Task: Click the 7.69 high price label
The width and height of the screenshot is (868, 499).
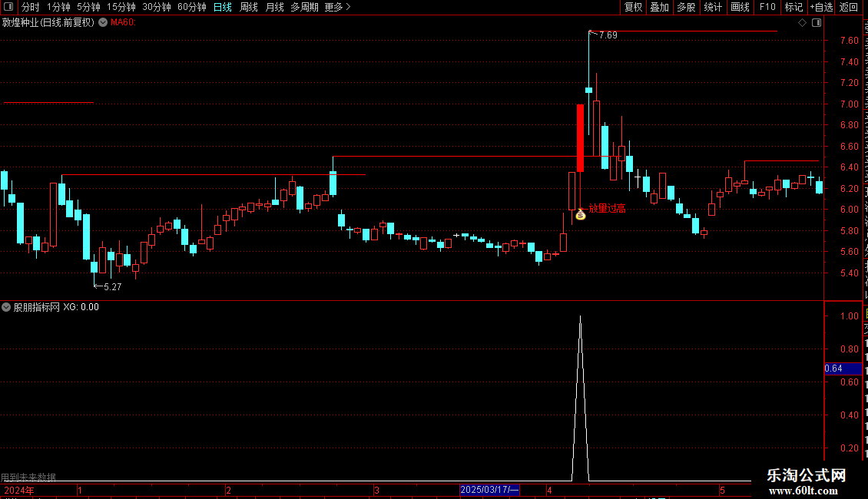Action: coord(608,35)
